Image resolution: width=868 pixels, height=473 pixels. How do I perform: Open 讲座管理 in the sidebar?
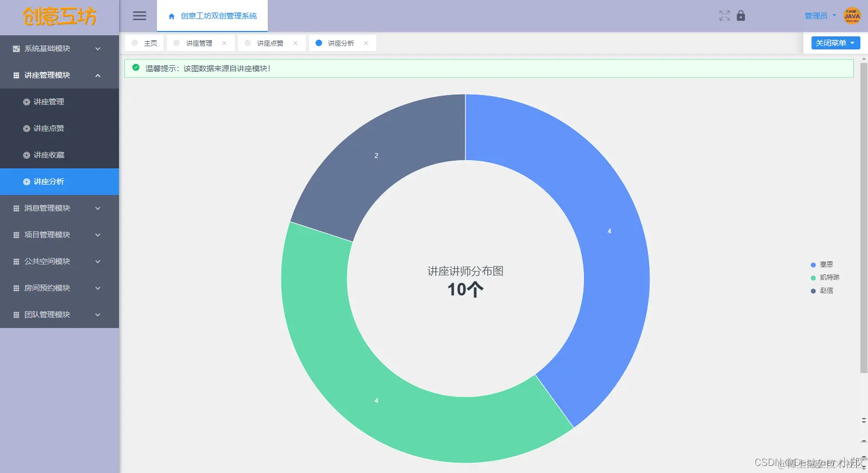(x=59, y=102)
